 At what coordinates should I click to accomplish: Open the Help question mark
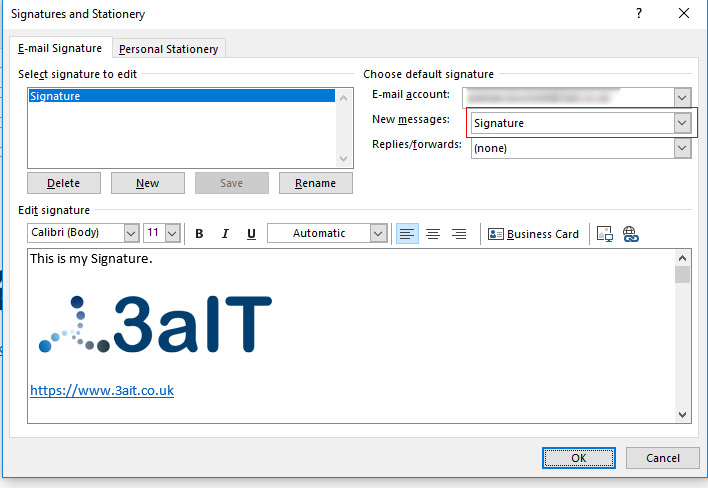click(638, 14)
